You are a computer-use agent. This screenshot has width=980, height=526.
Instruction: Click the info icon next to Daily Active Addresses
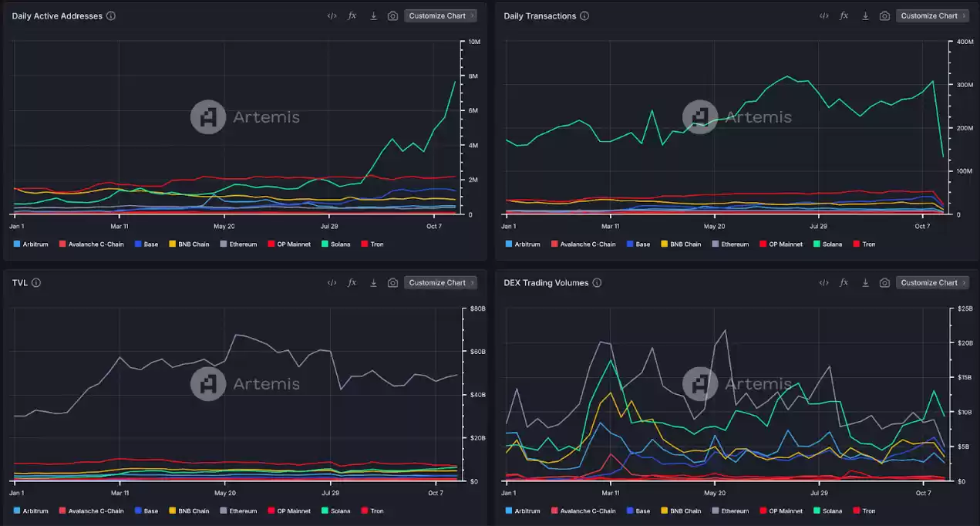(109, 15)
